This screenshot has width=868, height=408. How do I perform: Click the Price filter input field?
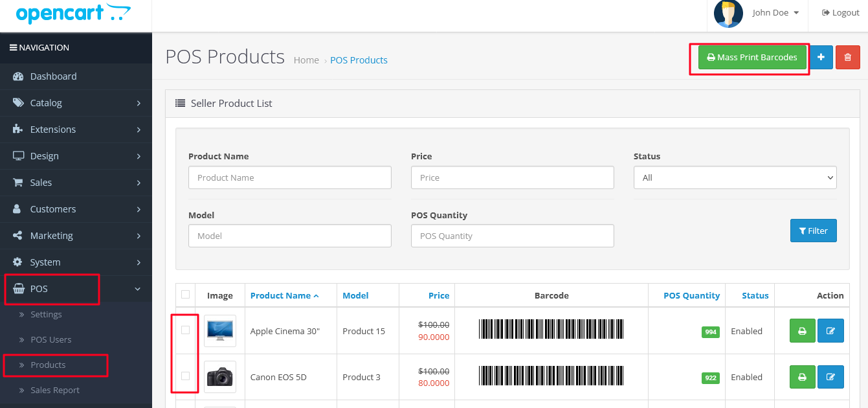(513, 177)
